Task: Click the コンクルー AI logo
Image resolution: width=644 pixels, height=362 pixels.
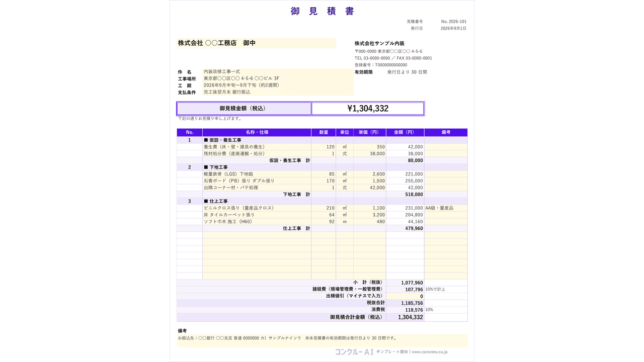Action: (354, 352)
